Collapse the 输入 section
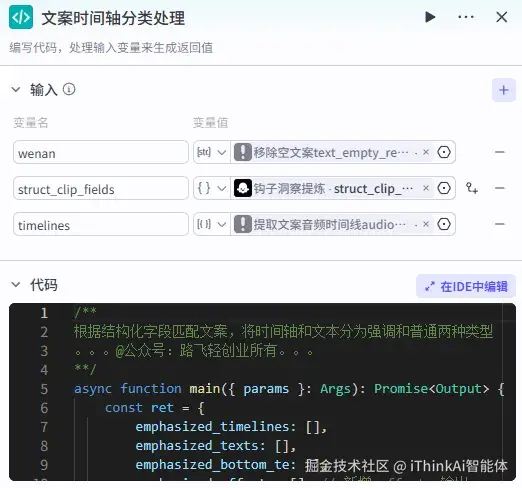 pyautogui.click(x=16, y=89)
